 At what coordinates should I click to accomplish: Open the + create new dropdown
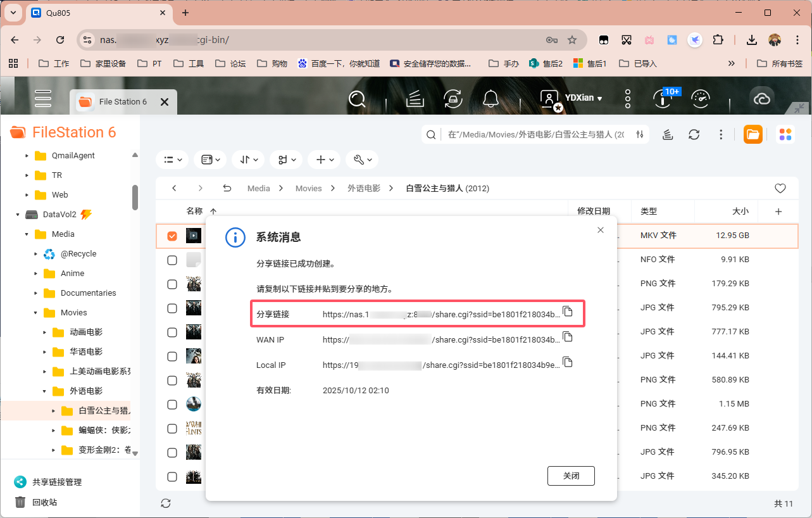(324, 159)
